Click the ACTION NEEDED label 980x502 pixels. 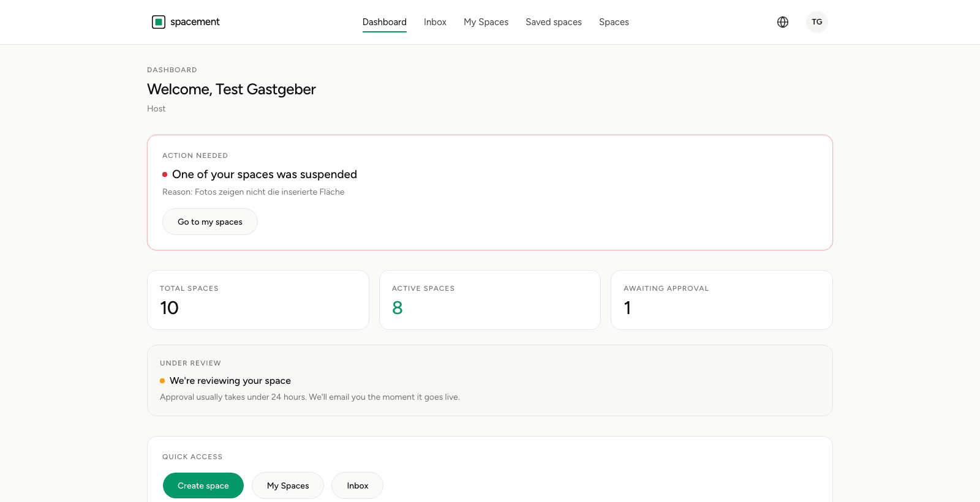pos(195,155)
